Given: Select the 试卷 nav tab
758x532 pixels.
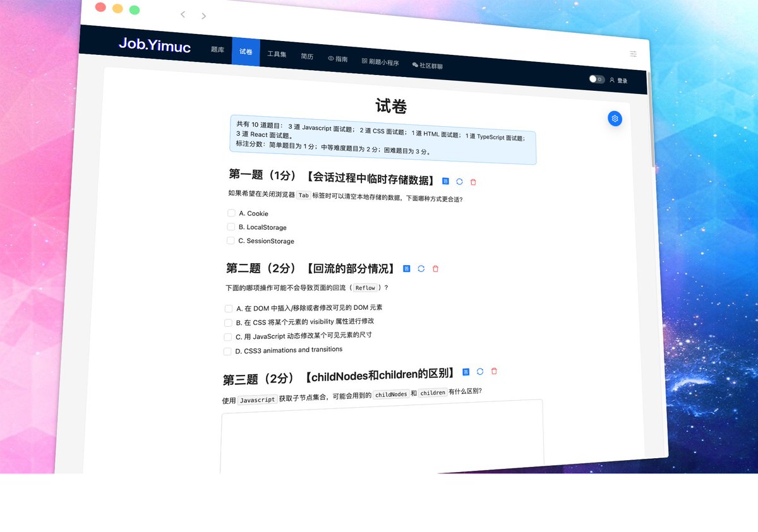Looking at the screenshot, I should pos(246,52).
